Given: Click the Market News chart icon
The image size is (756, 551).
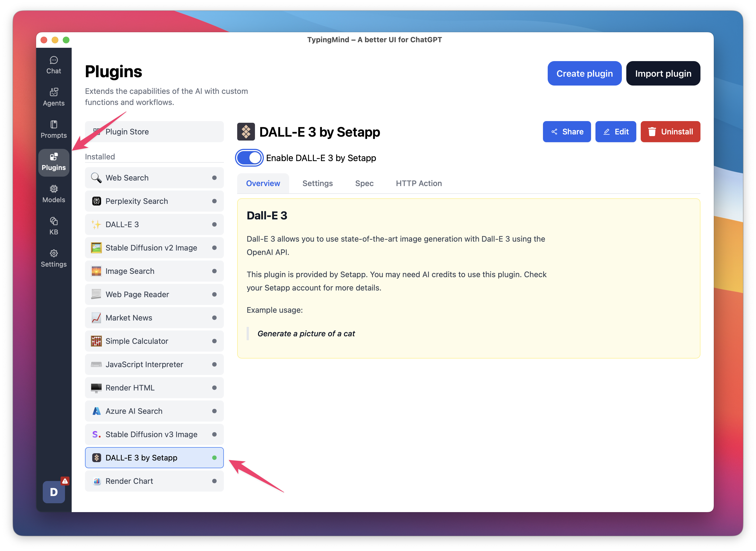Looking at the screenshot, I should 96,318.
